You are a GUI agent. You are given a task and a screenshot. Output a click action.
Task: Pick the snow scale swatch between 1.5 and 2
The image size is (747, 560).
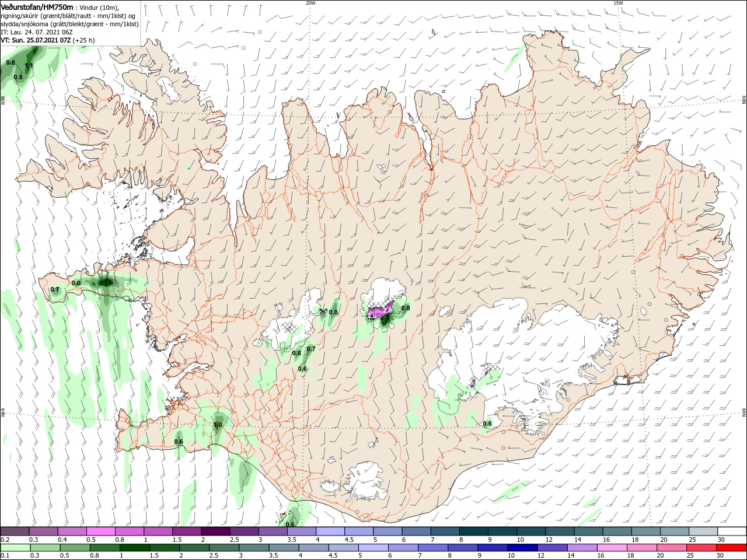[x=187, y=531]
